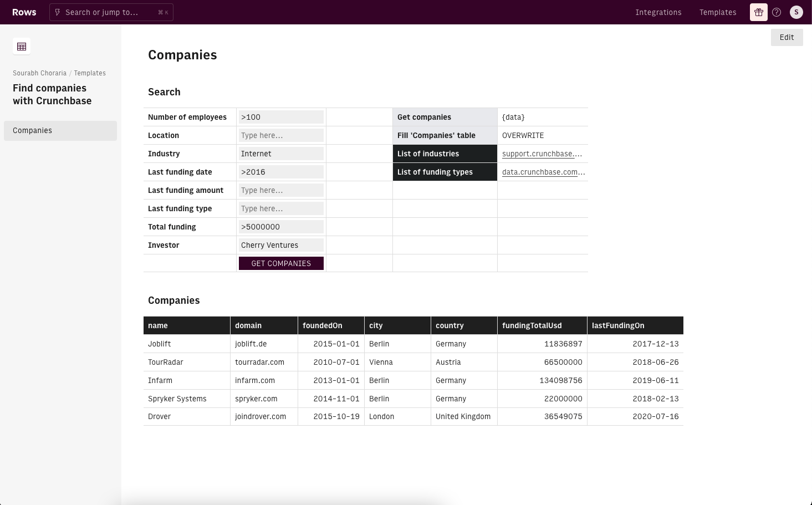Select the Drover name cell
Image resolution: width=812 pixels, height=505 pixels.
(x=187, y=416)
